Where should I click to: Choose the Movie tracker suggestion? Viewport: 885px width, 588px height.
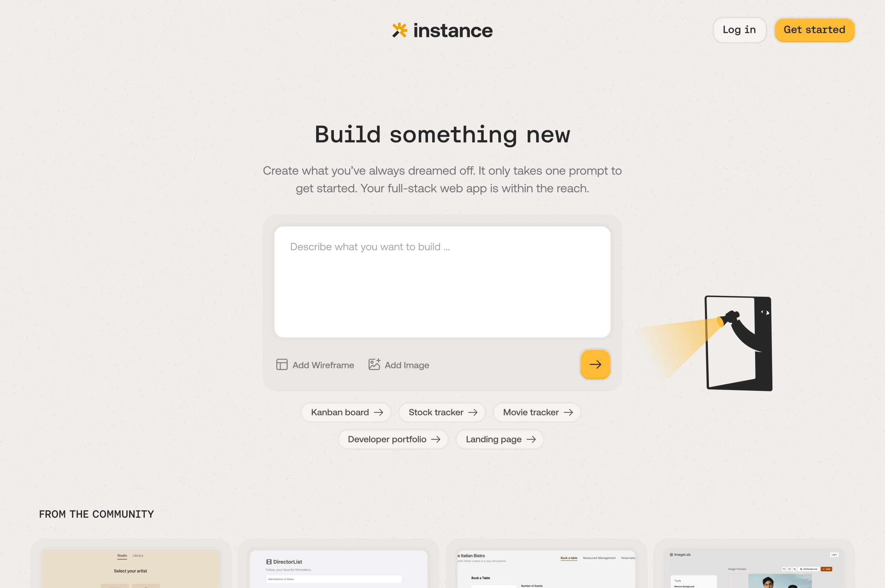coord(537,412)
